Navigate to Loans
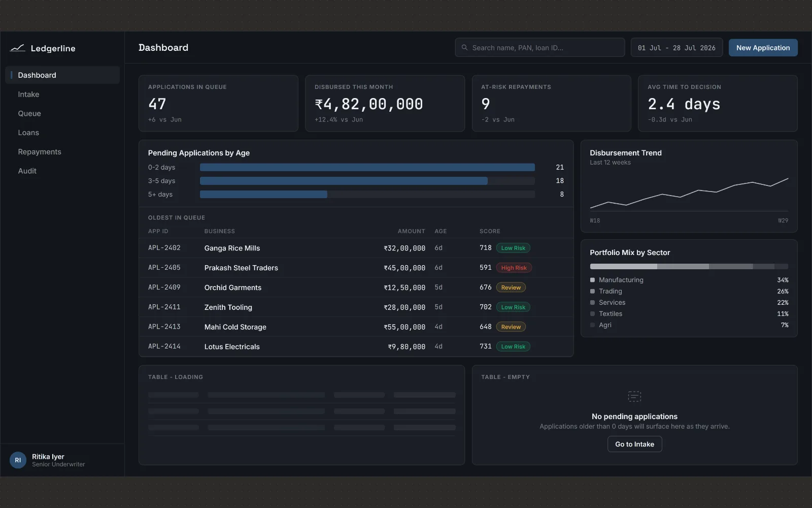Screen dimensions: 812x508 (x=62, y=133)
